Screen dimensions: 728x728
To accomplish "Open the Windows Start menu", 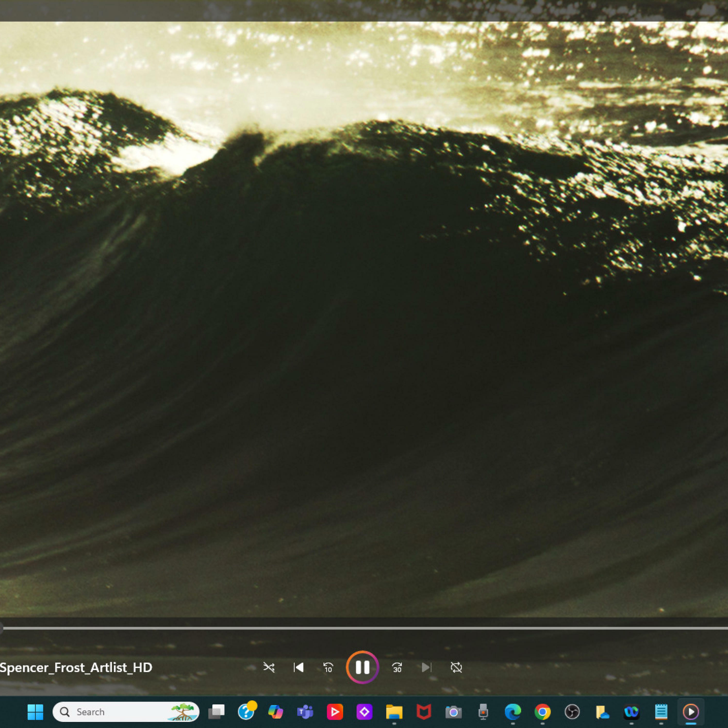I will pyautogui.click(x=35, y=712).
